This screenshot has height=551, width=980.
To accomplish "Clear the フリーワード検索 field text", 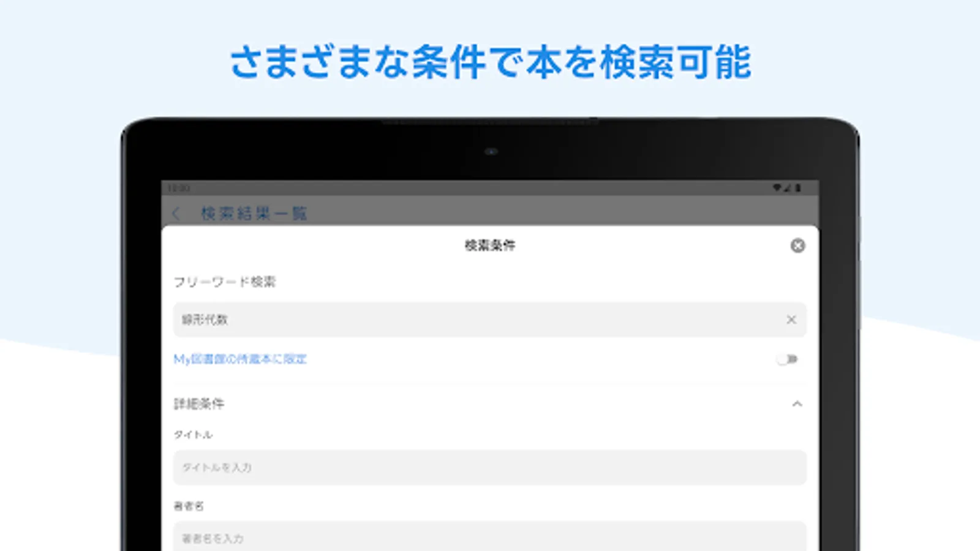I will [791, 320].
